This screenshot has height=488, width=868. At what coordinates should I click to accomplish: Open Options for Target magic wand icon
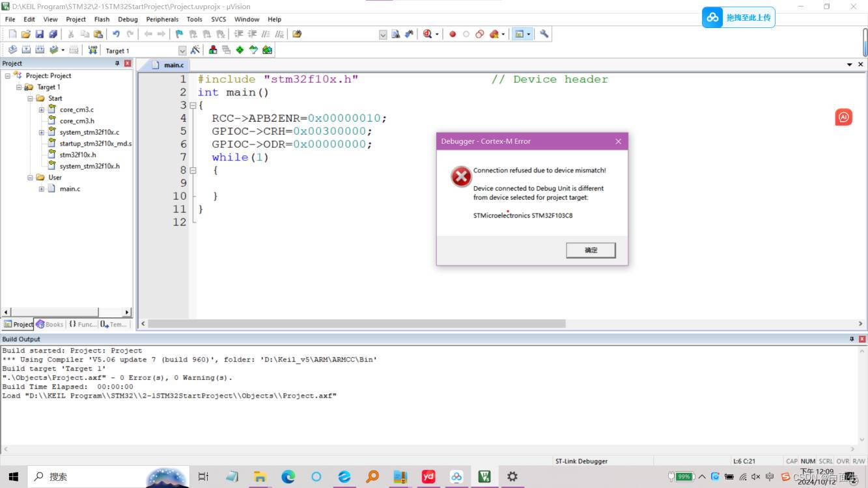[x=195, y=50]
